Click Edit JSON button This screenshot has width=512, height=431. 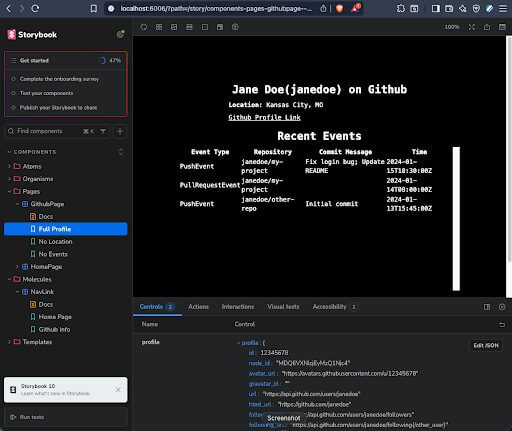[x=486, y=345]
